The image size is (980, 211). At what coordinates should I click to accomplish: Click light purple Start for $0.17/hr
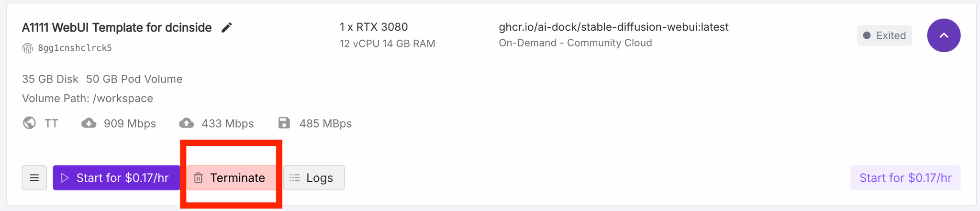pos(905,178)
